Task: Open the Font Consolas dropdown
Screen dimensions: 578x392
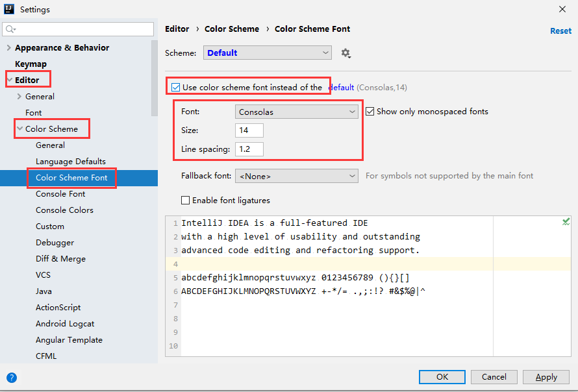Action: (x=296, y=112)
